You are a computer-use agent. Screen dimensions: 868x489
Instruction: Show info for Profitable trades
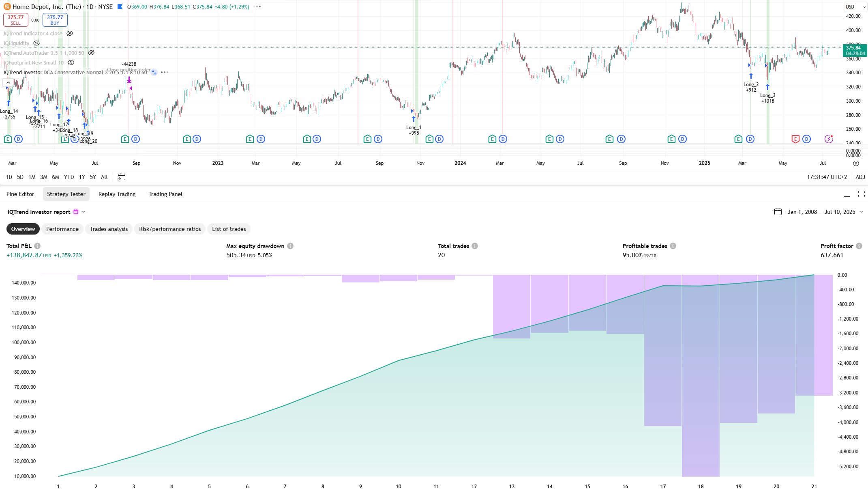pos(673,246)
